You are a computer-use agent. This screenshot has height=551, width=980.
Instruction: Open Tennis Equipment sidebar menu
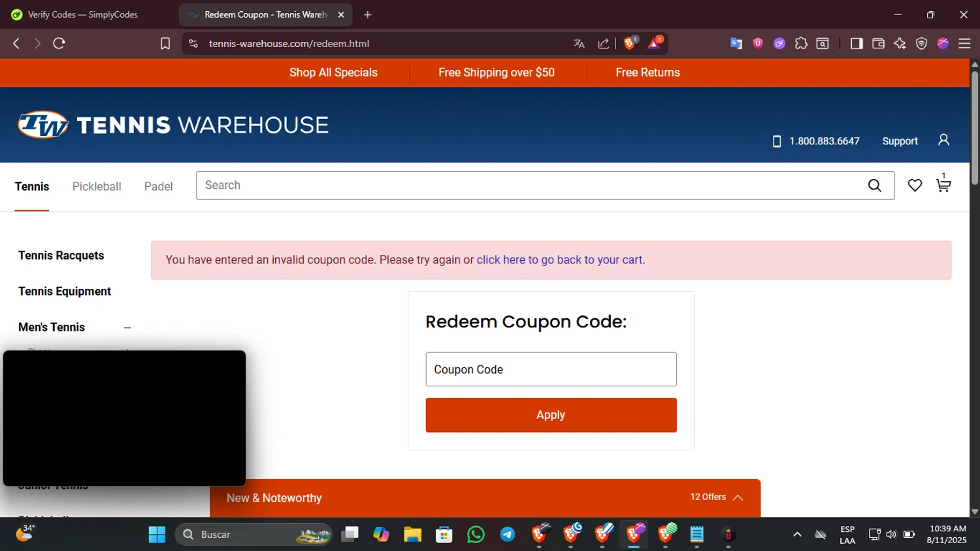pyautogui.click(x=65, y=292)
